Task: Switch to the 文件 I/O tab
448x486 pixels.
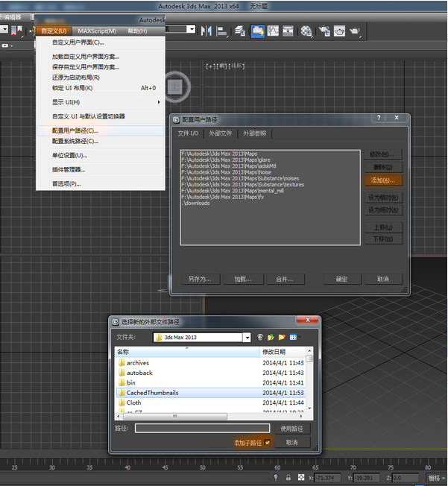Action: (x=188, y=133)
